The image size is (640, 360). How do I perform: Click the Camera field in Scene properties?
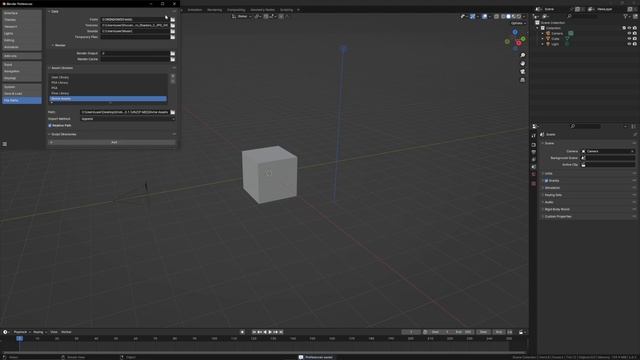pos(608,151)
